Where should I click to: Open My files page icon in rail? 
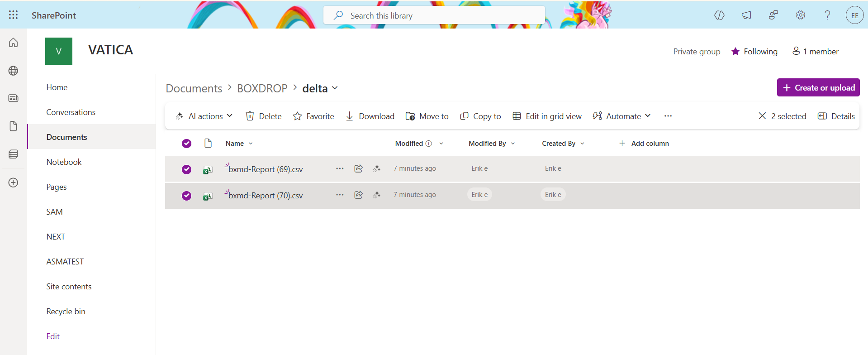coord(14,126)
